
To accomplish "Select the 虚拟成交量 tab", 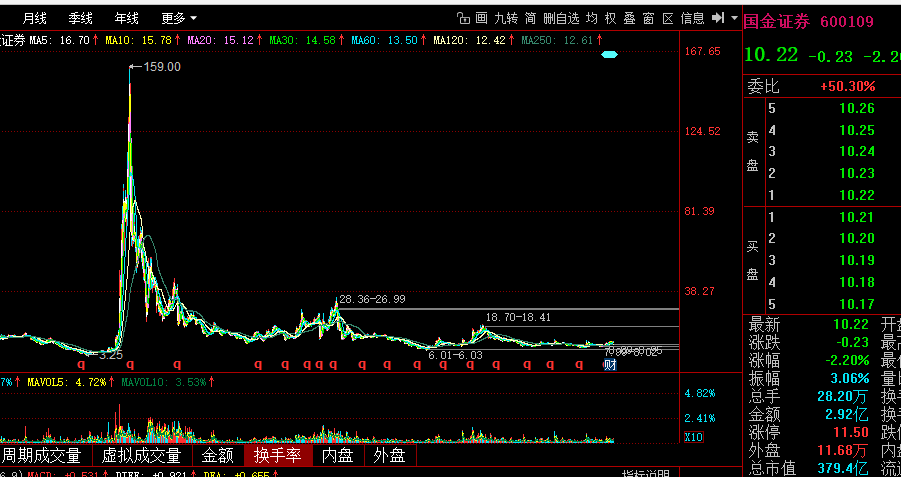I will point(141,456).
